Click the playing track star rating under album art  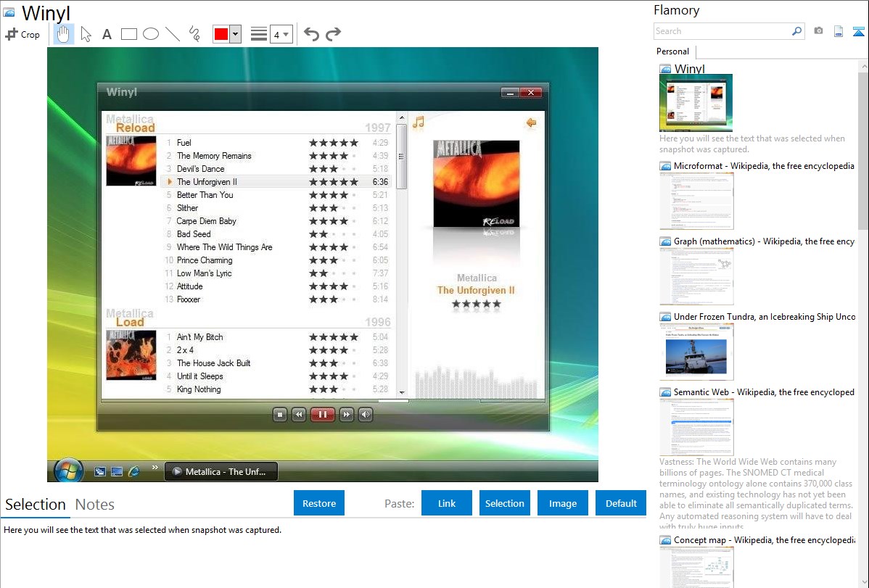point(477,304)
